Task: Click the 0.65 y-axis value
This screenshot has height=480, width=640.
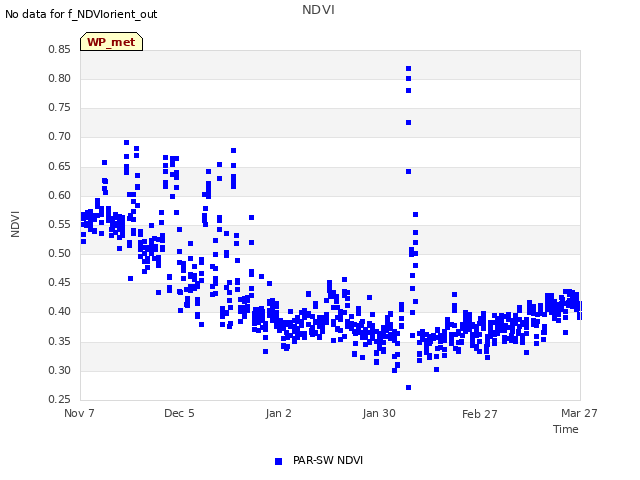Action: [x=60, y=167]
